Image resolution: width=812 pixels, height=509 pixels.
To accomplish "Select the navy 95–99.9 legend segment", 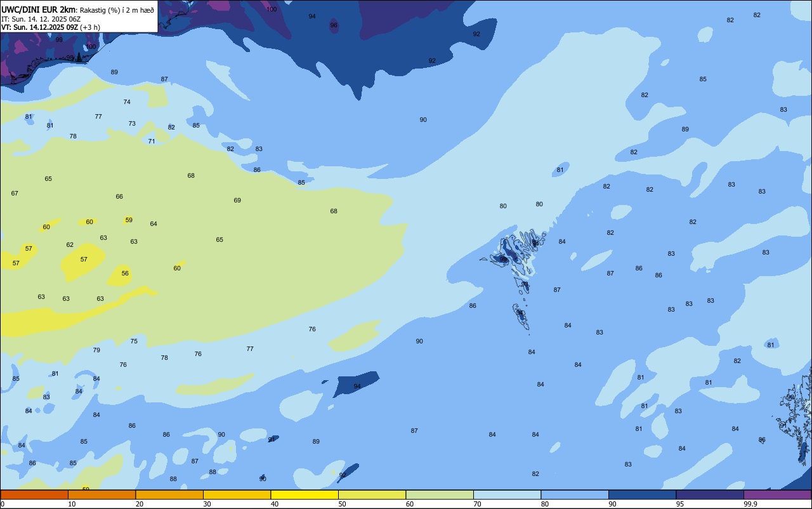I will [710, 494].
